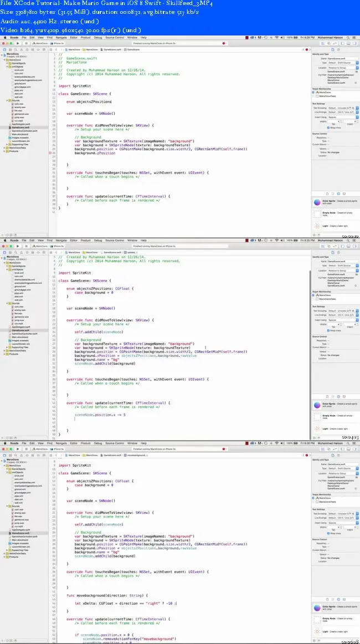Viewport: 360px width, 644px height.
Task: Open the Find navigator in 8:28 PM window
Action: tap(16, 49)
